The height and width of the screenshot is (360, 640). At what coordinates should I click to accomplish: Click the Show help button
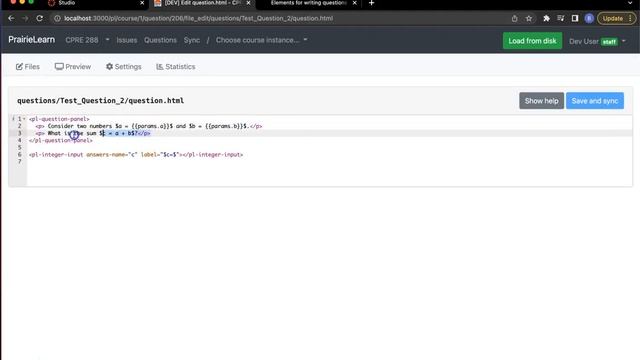point(541,101)
